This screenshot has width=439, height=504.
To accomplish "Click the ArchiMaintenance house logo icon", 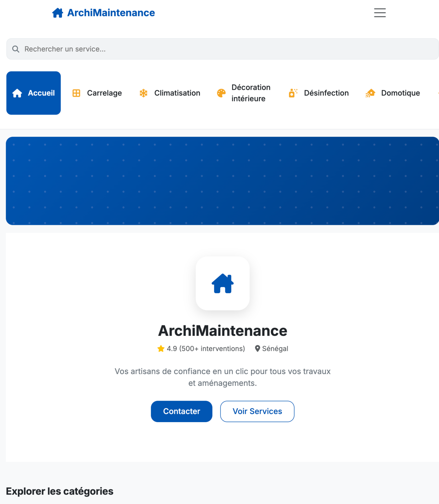I will 58,13.
